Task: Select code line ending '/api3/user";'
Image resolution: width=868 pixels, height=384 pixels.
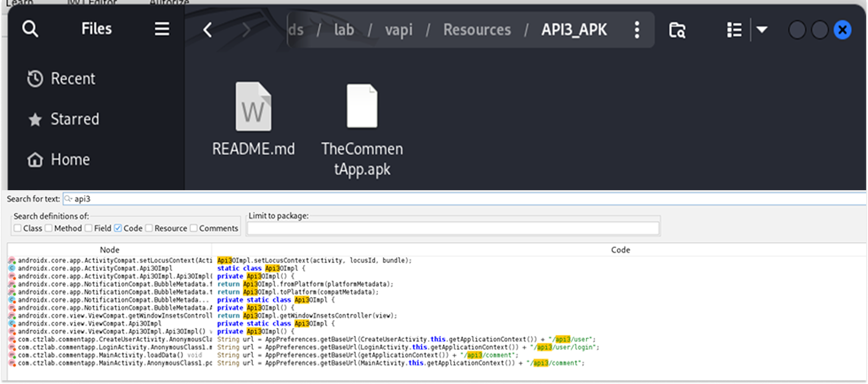Action: click(x=406, y=339)
